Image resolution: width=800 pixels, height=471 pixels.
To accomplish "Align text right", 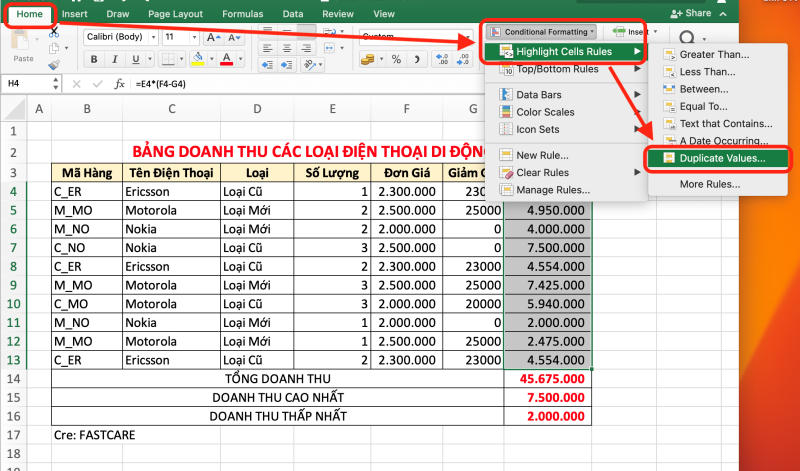I will click(x=307, y=48).
